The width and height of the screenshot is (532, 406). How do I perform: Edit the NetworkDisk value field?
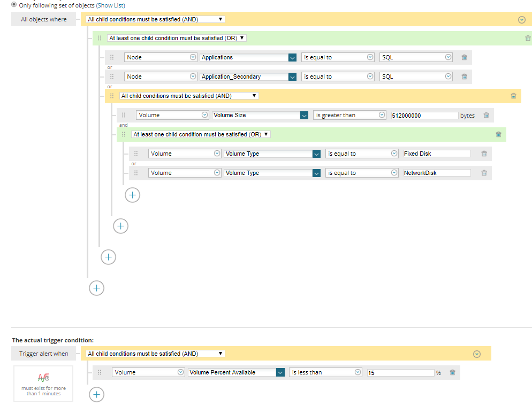tap(437, 173)
